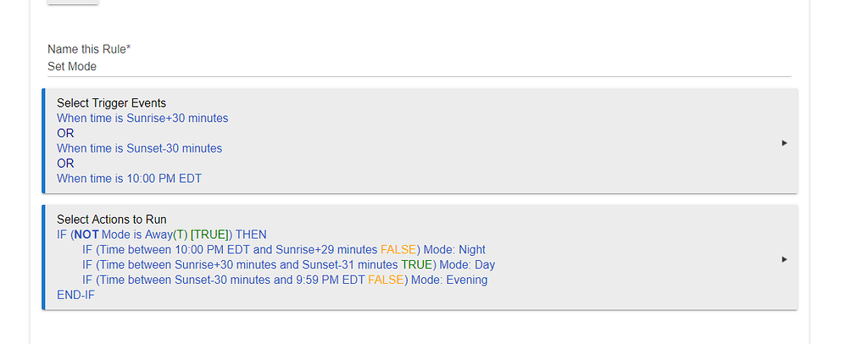
Task: Open the Select Trigger Events heading
Action: coord(111,103)
